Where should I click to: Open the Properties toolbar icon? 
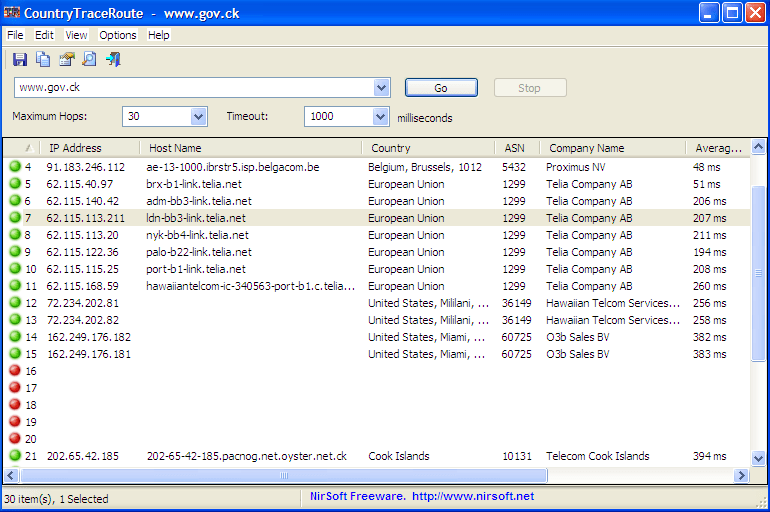pos(67,60)
